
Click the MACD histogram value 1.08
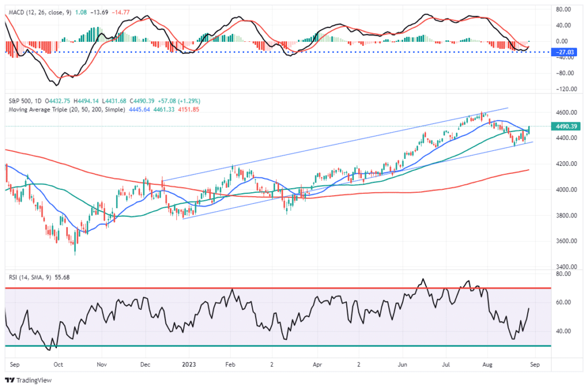pyautogui.click(x=81, y=13)
